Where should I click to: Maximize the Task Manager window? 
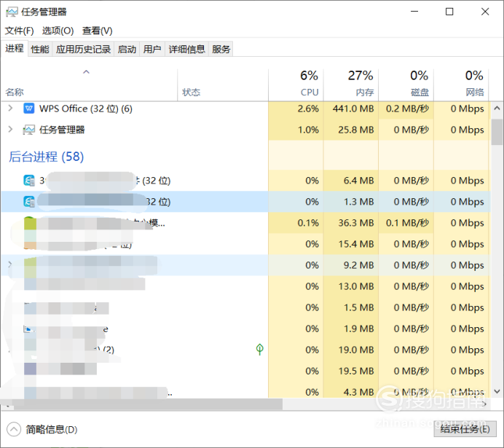[x=449, y=12]
